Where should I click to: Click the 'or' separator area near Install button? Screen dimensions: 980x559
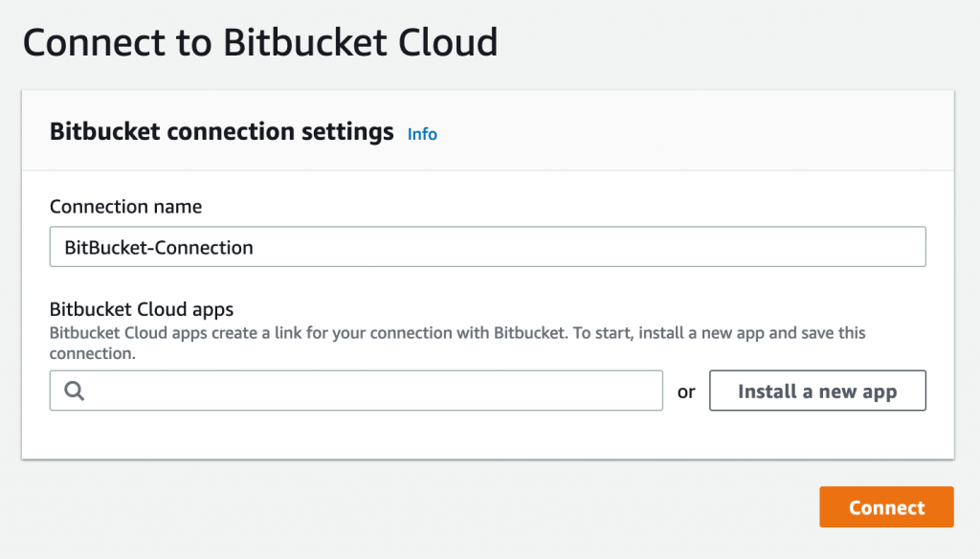point(686,391)
